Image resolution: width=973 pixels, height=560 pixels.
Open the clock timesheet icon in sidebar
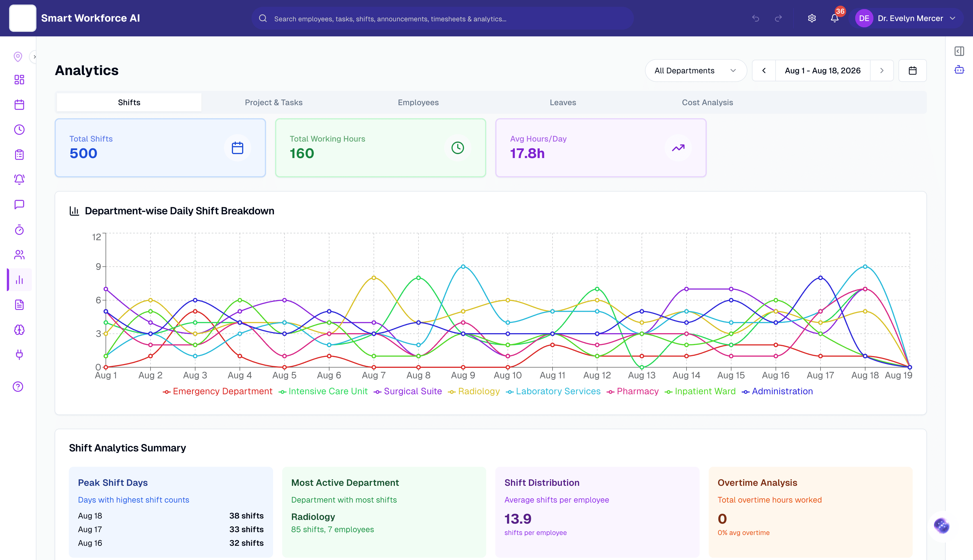[19, 130]
